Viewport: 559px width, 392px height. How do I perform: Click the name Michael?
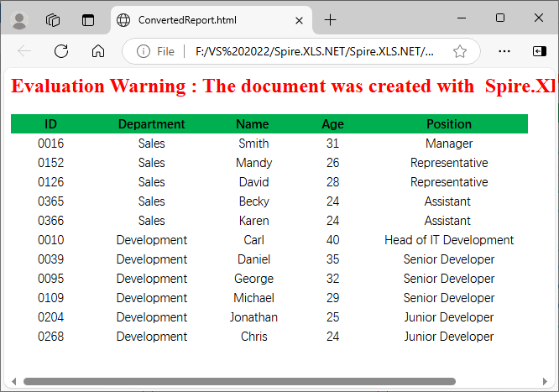(253, 297)
